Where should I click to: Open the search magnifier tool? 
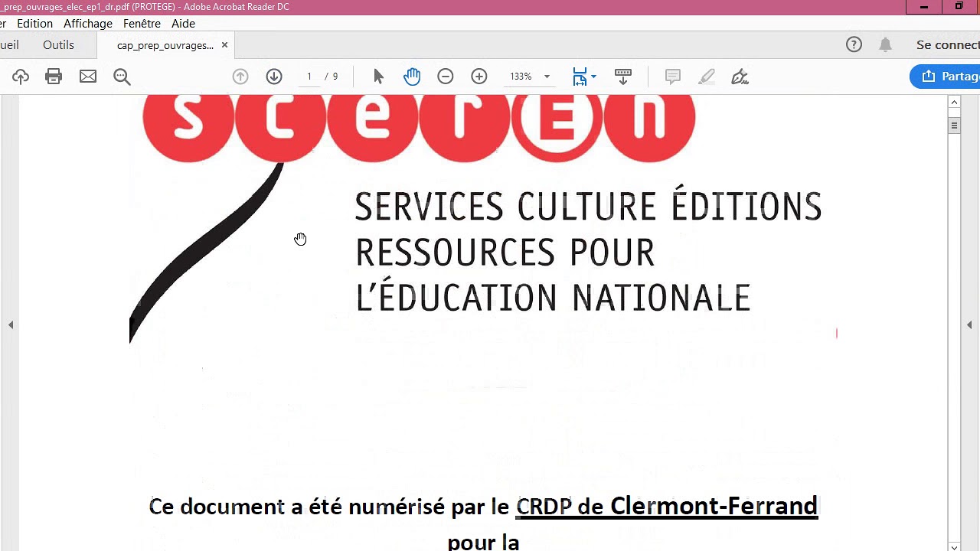[x=122, y=77]
